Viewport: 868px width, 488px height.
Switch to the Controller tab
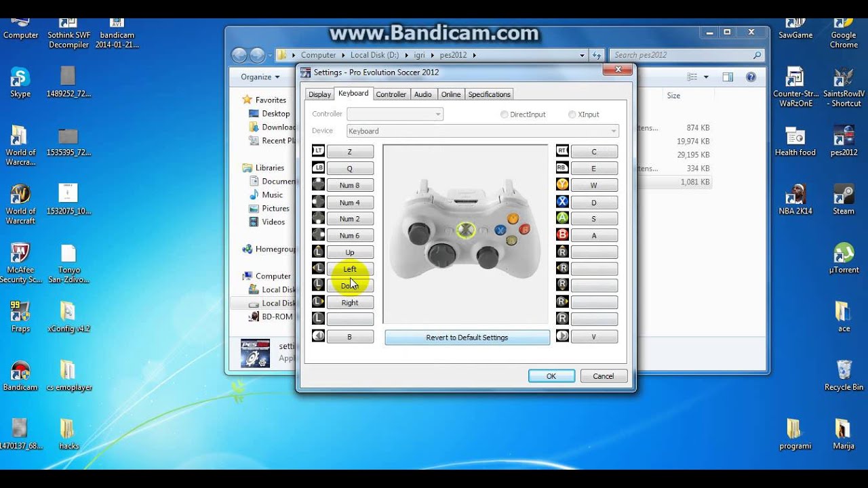click(391, 94)
